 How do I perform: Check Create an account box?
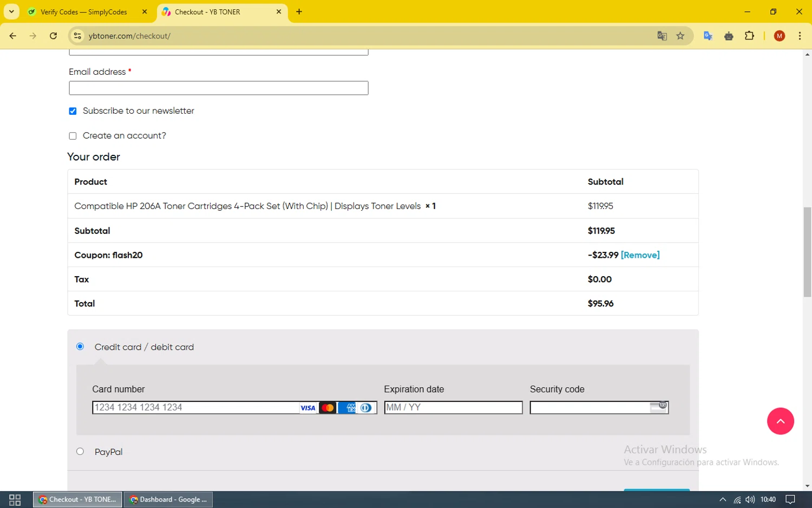pyautogui.click(x=73, y=136)
